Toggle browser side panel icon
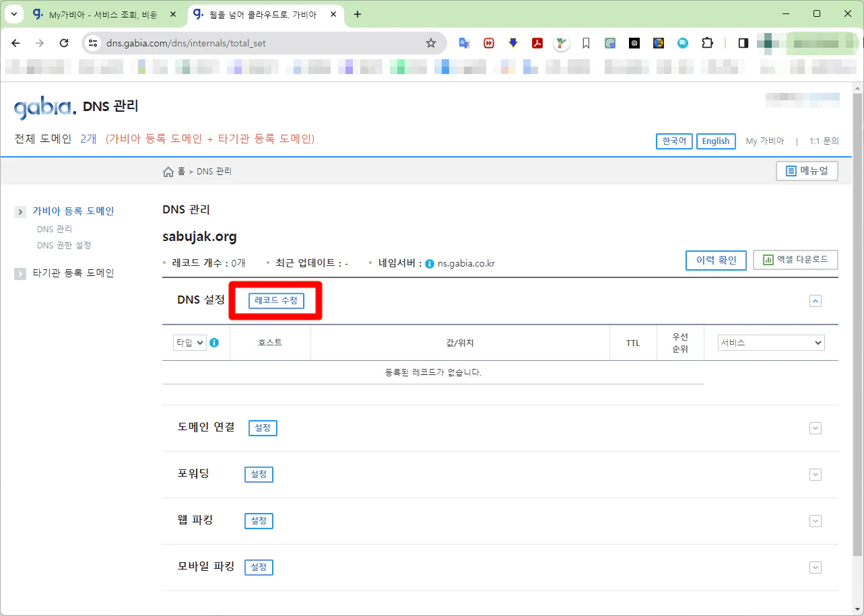Screen dimensions: 864x616 [743, 43]
